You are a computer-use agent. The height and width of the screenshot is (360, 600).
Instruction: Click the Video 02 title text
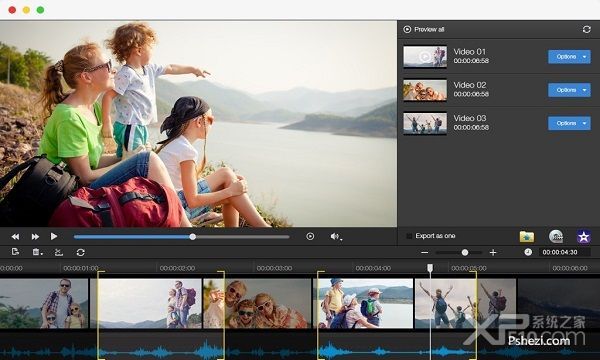pyautogui.click(x=470, y=85)
